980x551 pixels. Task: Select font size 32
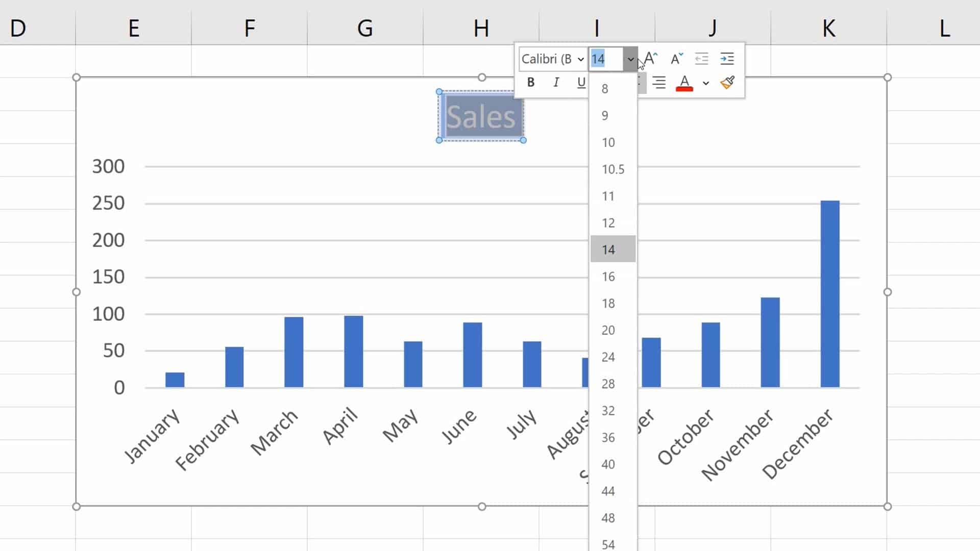pos(613,411)
